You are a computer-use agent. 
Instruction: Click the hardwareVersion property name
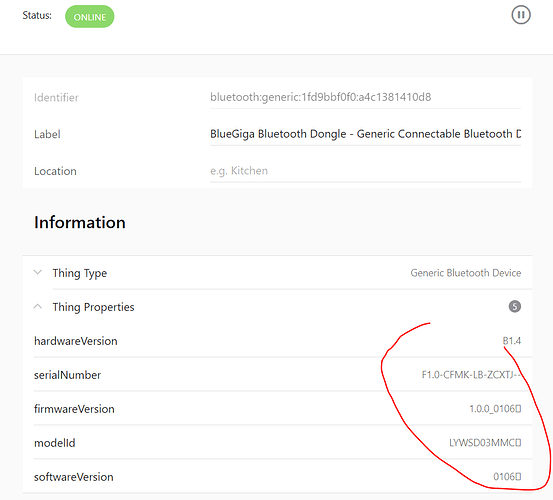[75, 341]
